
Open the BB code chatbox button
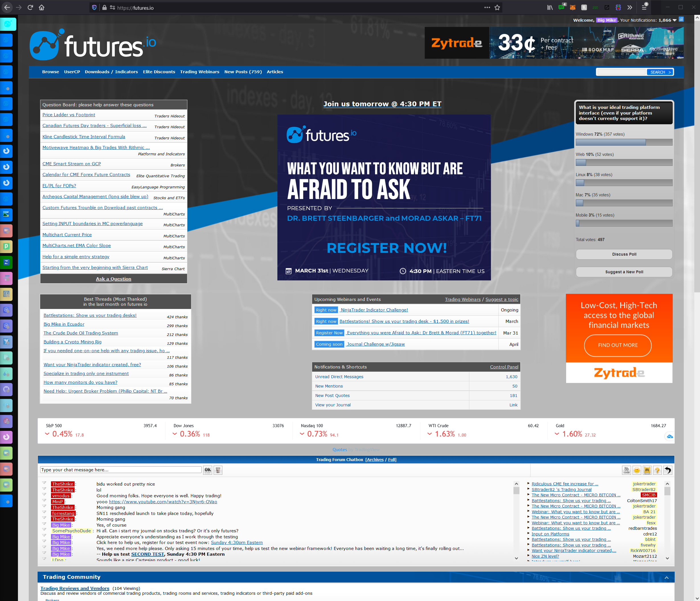tap(626, 470)
